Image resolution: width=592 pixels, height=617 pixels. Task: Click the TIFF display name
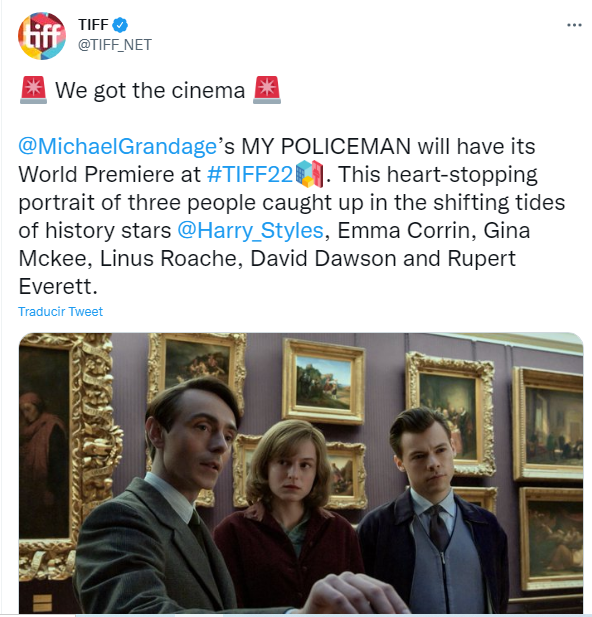pyautogui.click(x=93, y=25)
